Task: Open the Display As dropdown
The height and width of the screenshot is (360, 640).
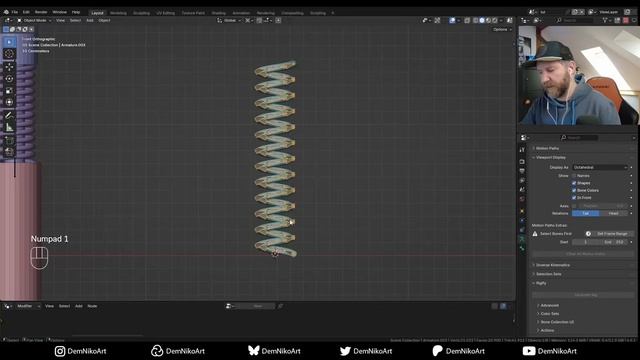Action: click(x=600, y=167)
